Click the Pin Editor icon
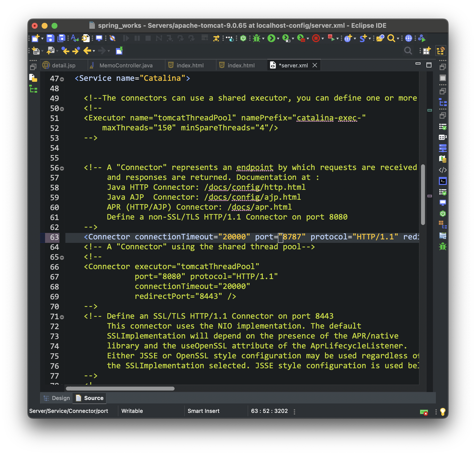 click(x=119, y=51)
